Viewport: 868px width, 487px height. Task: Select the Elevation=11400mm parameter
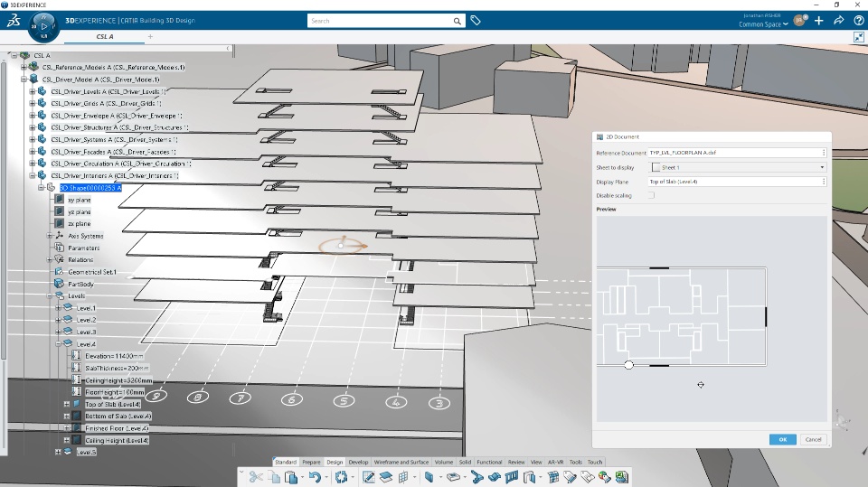point(114,356)
